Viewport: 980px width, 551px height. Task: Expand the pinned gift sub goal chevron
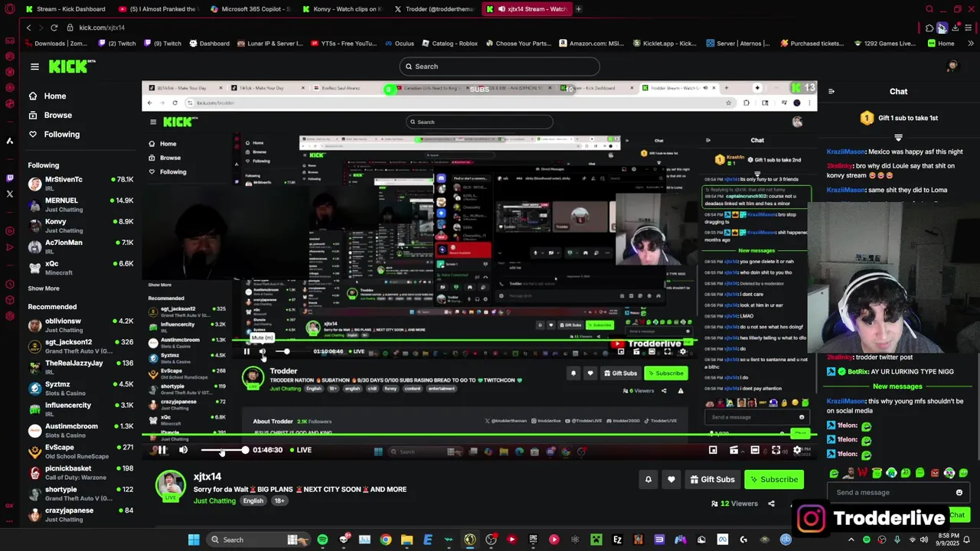click(x=898, y=138)
